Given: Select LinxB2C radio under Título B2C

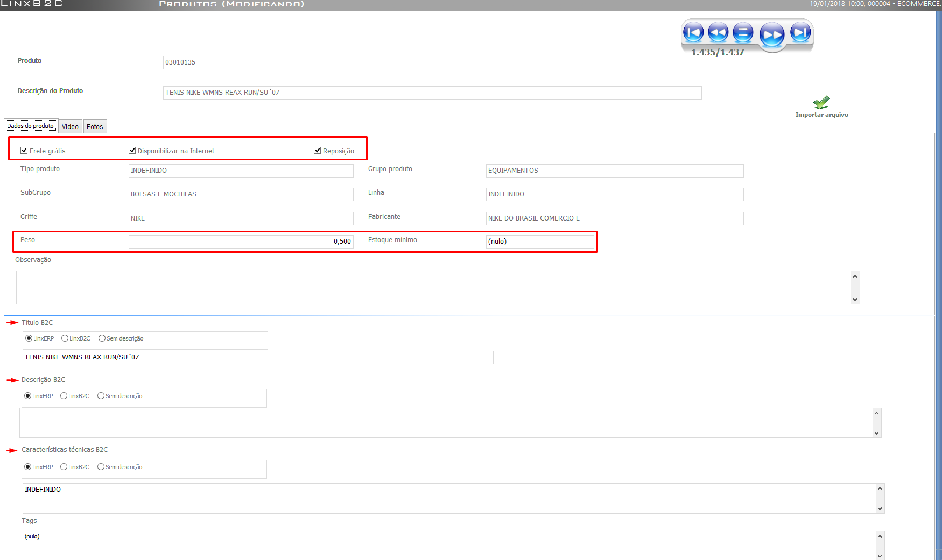Looking at the screenshot, I should point(65,338).
